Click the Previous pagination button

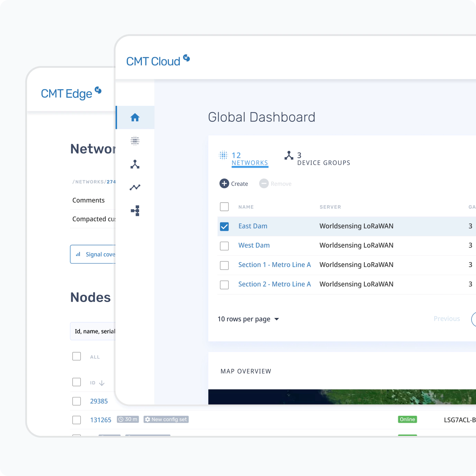[447, 319]
